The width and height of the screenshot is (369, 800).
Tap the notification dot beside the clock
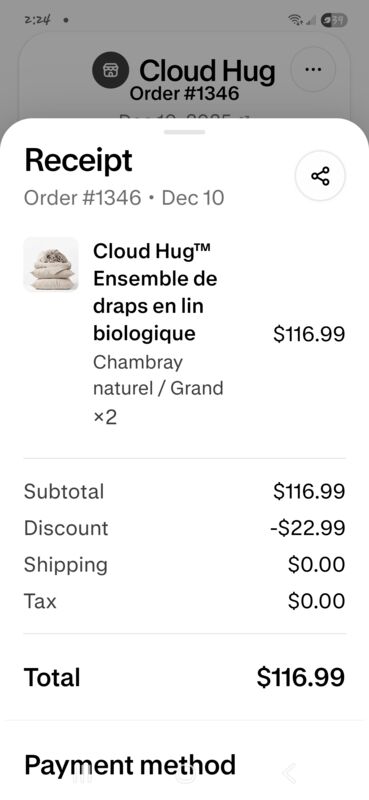coord(66,21)
